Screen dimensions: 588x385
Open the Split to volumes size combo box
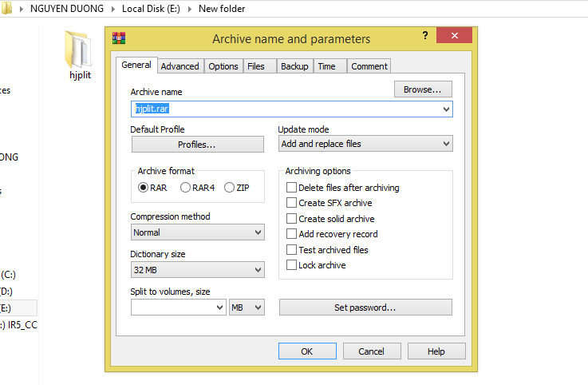[178, 308]
